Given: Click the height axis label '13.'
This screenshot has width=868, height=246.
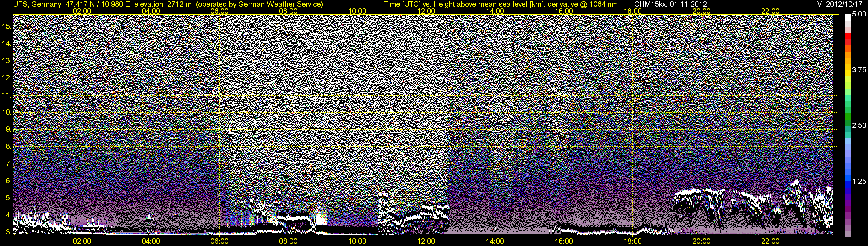Looking at the screenshot, I should (7, 61).
